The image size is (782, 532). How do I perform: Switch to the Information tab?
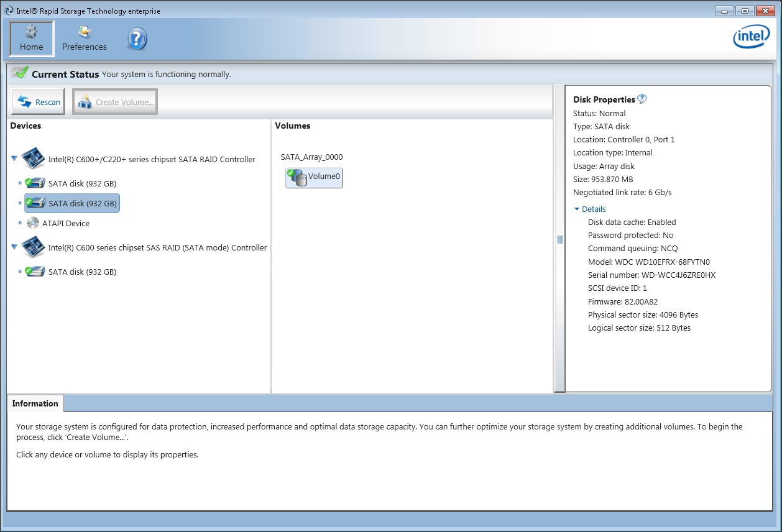pos(35,403)
